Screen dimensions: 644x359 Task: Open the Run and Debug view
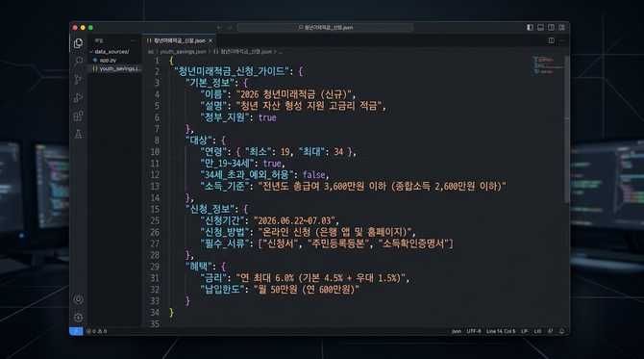[78, 98]
